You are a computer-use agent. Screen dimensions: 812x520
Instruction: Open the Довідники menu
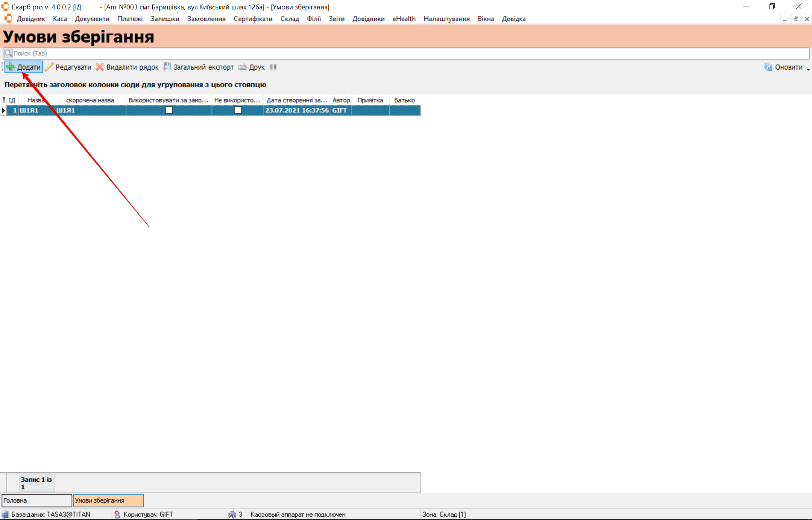click(368, 19)
